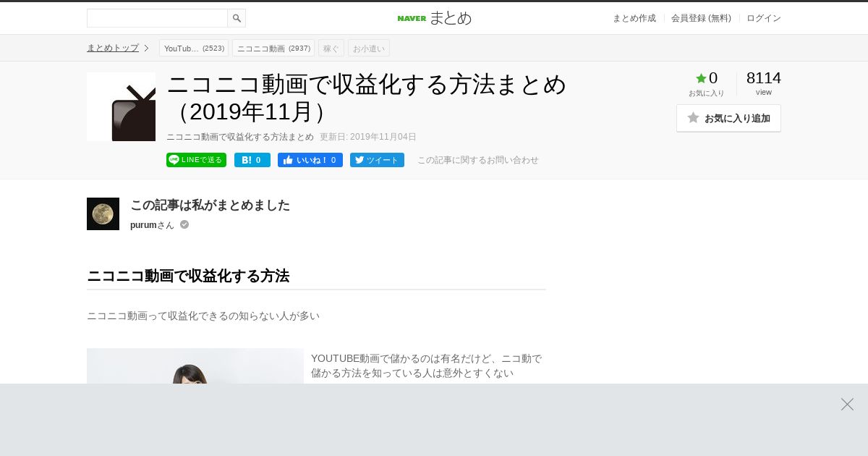Click the ログイン link

(x=764, y=18)
